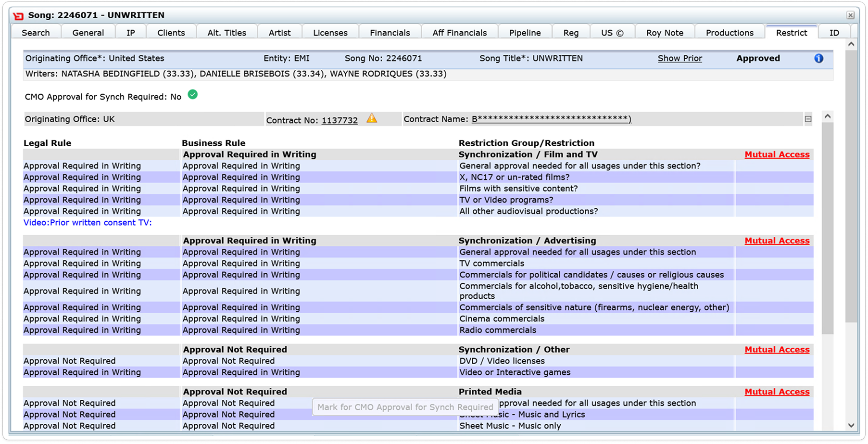The height and width of the screenshot is (444, 868).
Task: Click the Approved status label
Action: tap(758, 58)
